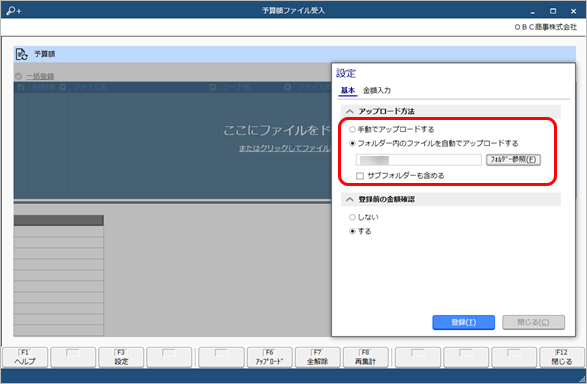Click the 登録(T) button

click(463, 323)
